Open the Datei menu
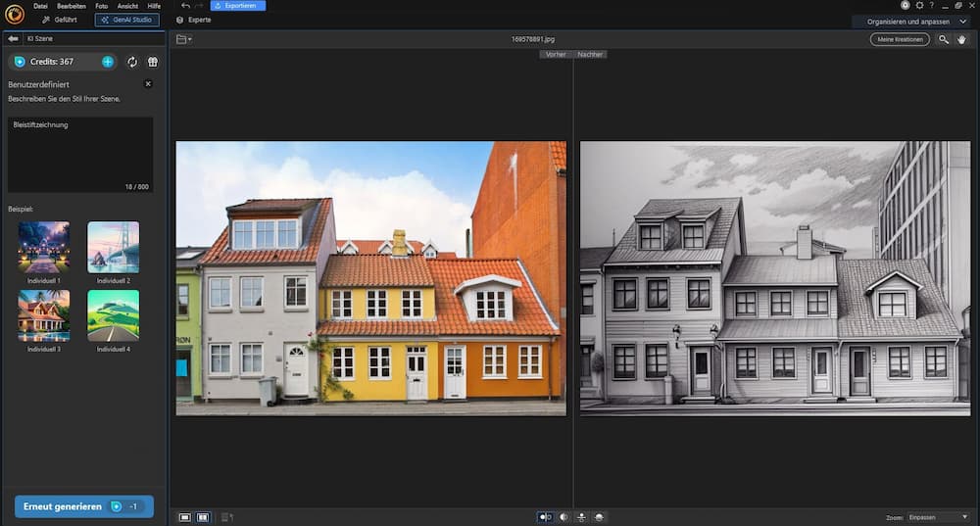Viewport: 980px width, 526px height. (x=40, y=6)
